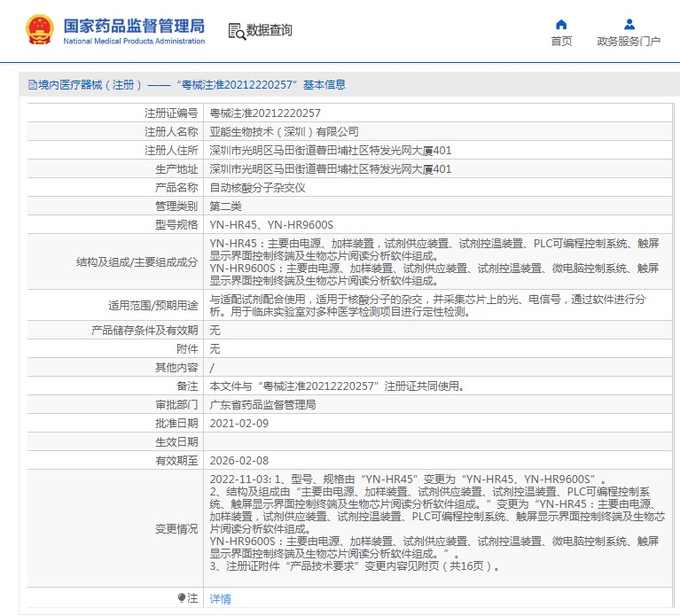The height and width of the screenshot is (616, 680).
Task: Click management class value 第二类
Action: click(225, 207)
